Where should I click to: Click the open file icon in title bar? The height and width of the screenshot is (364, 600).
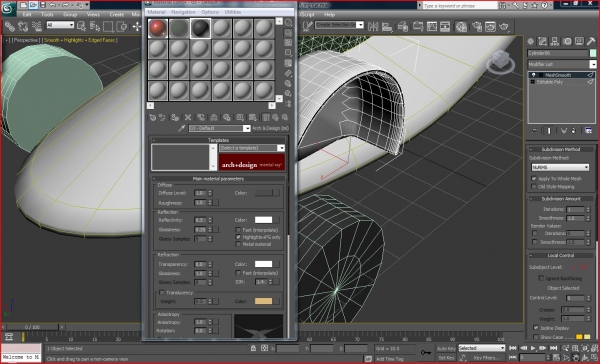pyautogui.click(x=33, y=5)
